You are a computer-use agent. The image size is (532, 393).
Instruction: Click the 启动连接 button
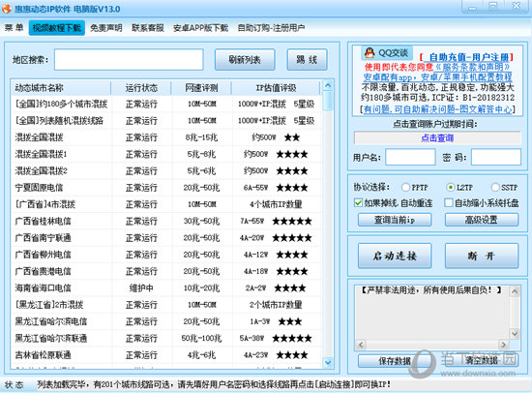pyautogui.click(x=395, y=256)
